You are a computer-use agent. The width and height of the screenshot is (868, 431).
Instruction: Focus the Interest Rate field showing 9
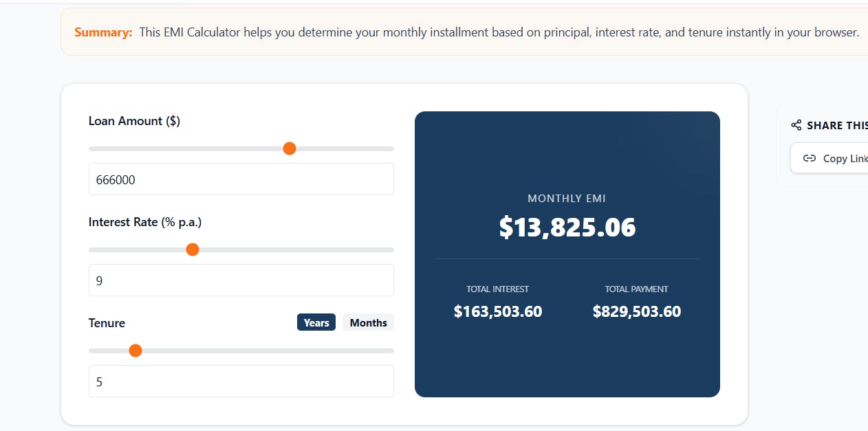pos(241,280)
